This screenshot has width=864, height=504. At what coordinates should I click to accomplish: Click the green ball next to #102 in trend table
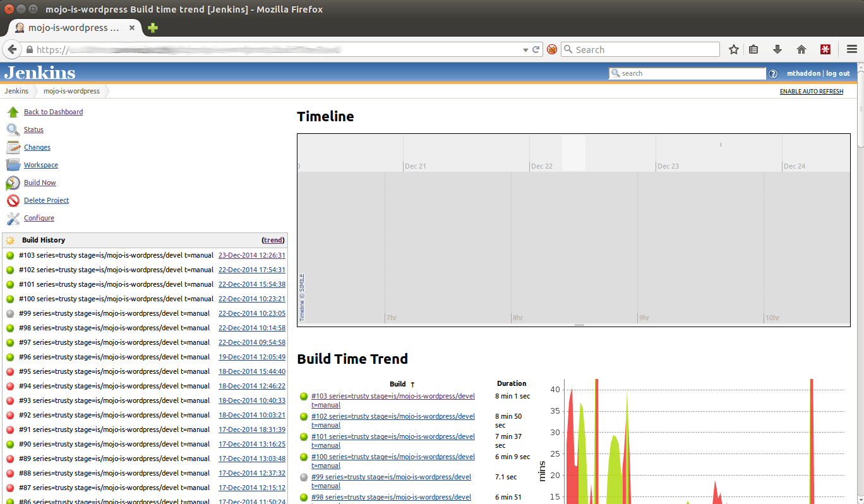pyautogui.click(x=304, y=417)
